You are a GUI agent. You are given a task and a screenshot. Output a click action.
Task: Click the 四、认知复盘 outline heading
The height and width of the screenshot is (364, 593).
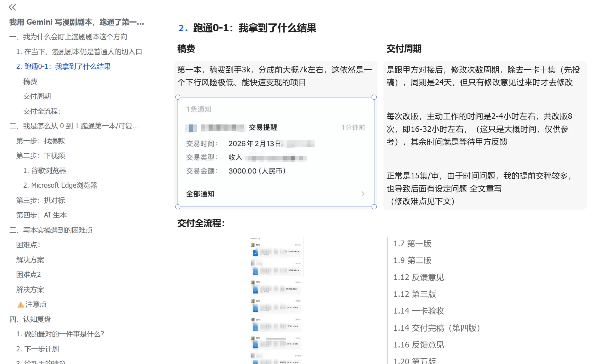(30, 319)
